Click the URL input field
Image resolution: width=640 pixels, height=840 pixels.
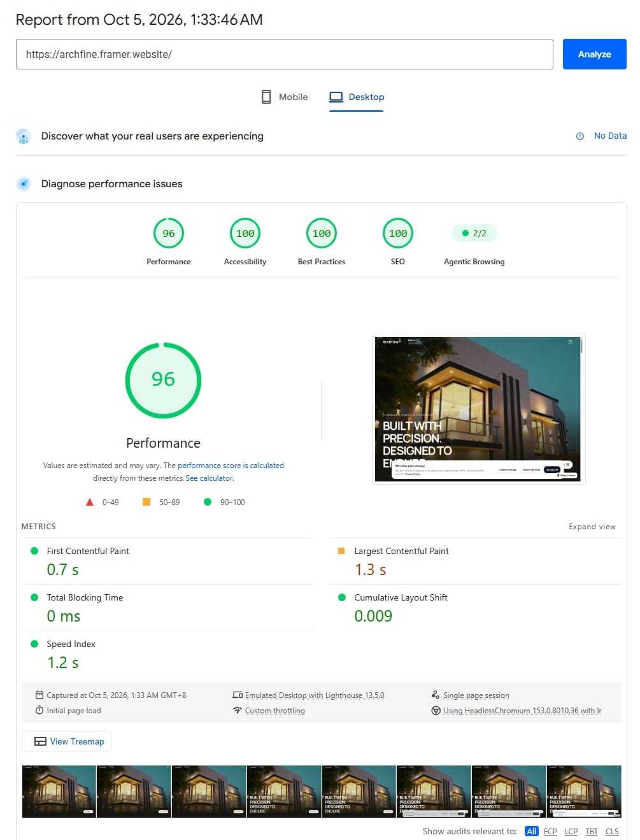tap(285, 54)
